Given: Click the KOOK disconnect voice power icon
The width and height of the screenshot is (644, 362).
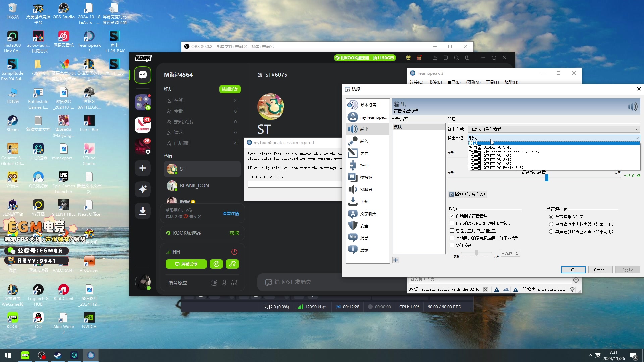Looking at the screenshot, I should point(234,252).
